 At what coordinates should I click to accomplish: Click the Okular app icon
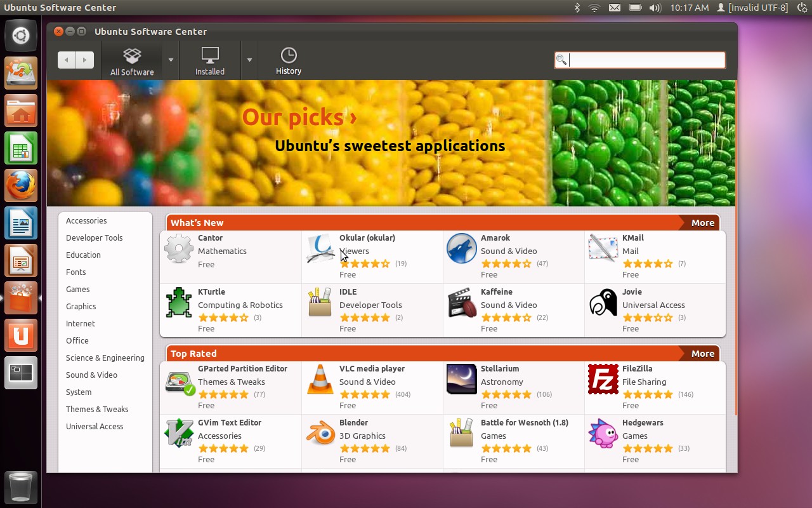click(x=320, y=248)
